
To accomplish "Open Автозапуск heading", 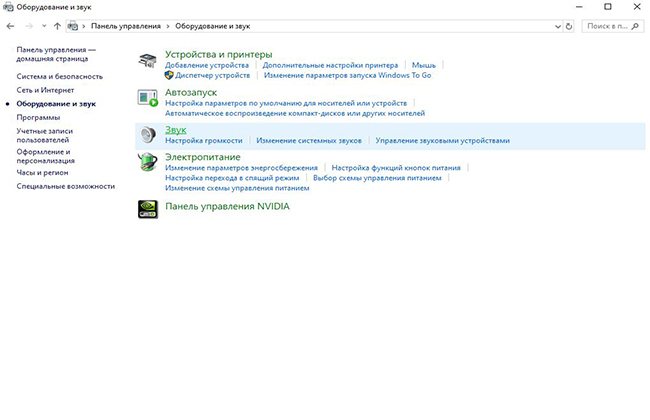I will click(191, 92).
